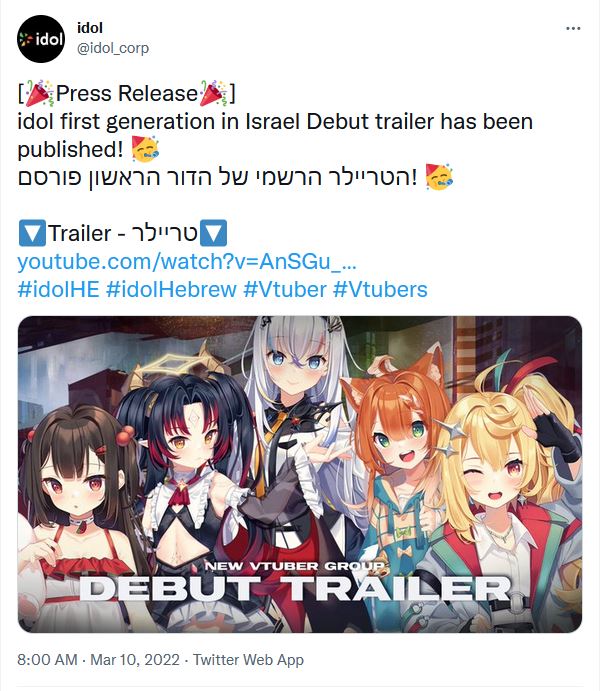Open the three-dot more options menu
This screenshot has height=691, width=601.
tap(573, 29)
